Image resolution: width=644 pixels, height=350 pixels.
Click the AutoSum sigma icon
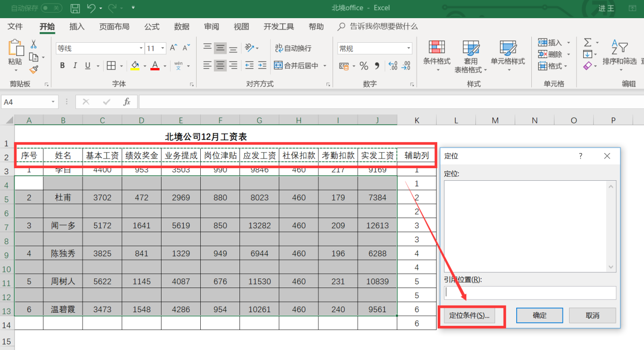tap(588, 42)
